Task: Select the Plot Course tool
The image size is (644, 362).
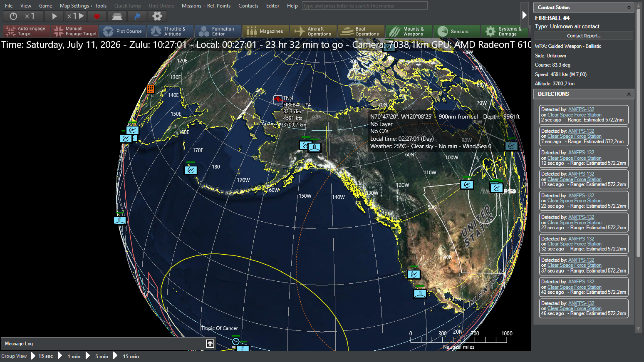Action: (x=122, y=31)
